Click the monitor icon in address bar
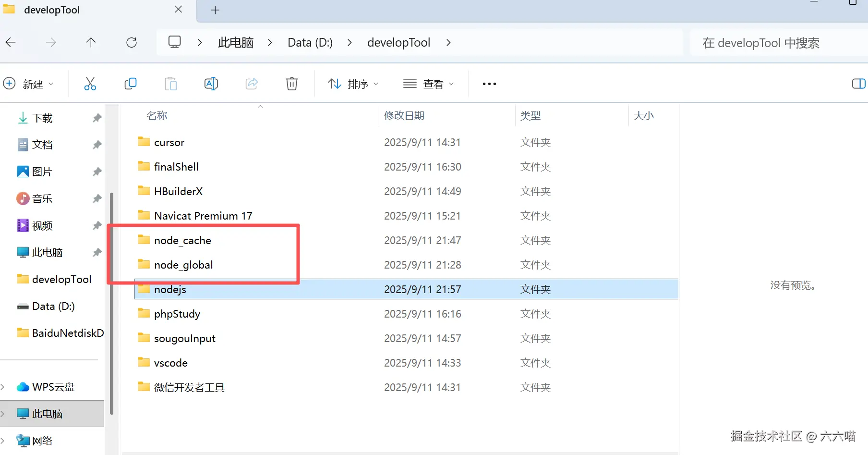868x455 pixels. pyautogui.click(x=175, y=42)
